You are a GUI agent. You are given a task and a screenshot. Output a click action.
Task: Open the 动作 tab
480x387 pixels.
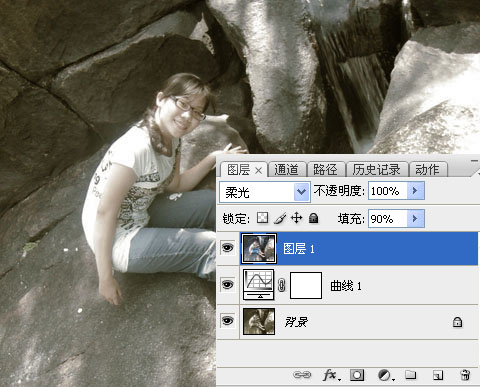tap(427, 170)
